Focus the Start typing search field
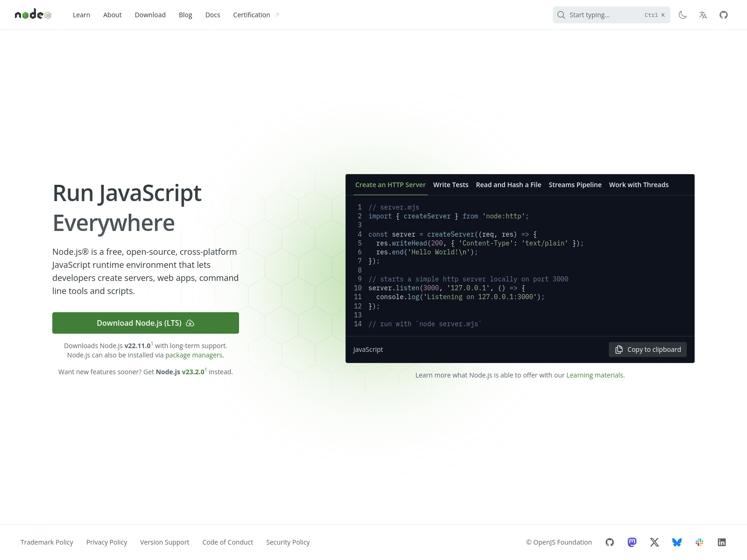747x560 pixels. click(612, 15)
